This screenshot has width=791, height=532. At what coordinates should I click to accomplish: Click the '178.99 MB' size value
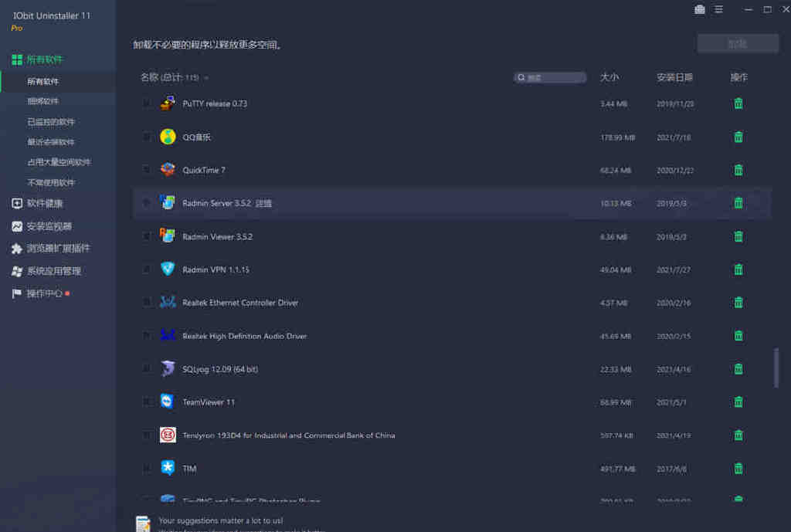click(617, 137)
